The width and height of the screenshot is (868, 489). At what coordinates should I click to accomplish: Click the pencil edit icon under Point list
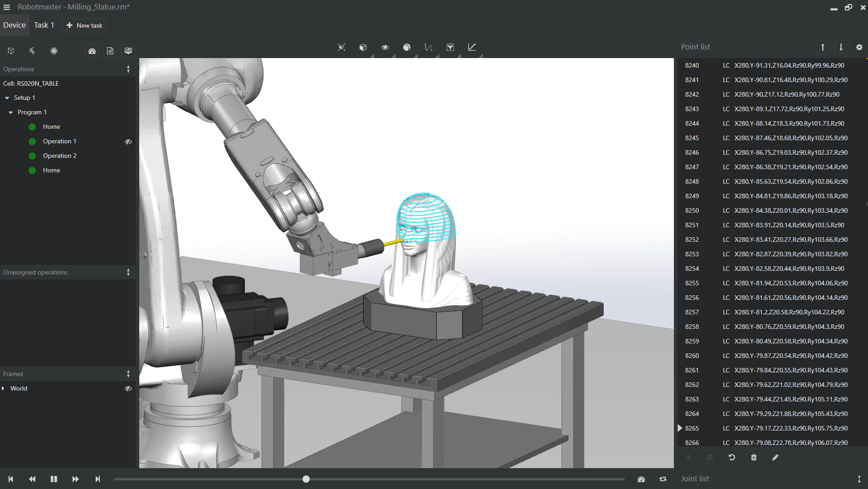click(775, 457)
